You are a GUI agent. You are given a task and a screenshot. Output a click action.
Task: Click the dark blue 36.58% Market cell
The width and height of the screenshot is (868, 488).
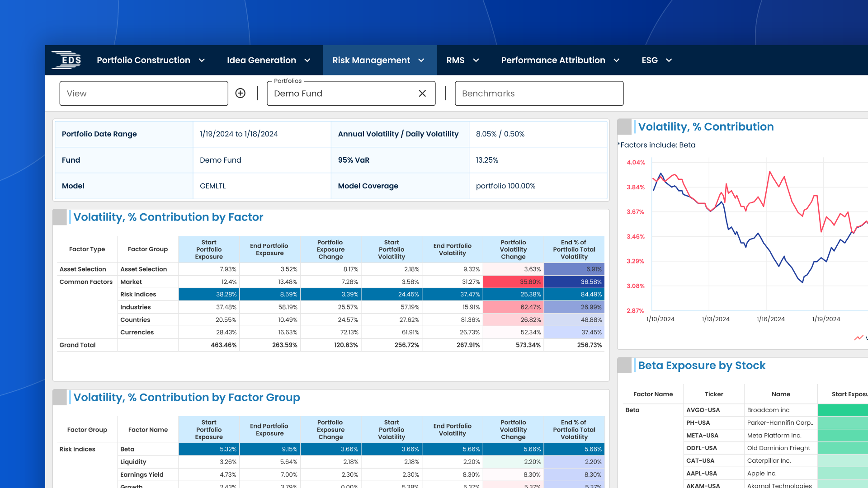574,282
